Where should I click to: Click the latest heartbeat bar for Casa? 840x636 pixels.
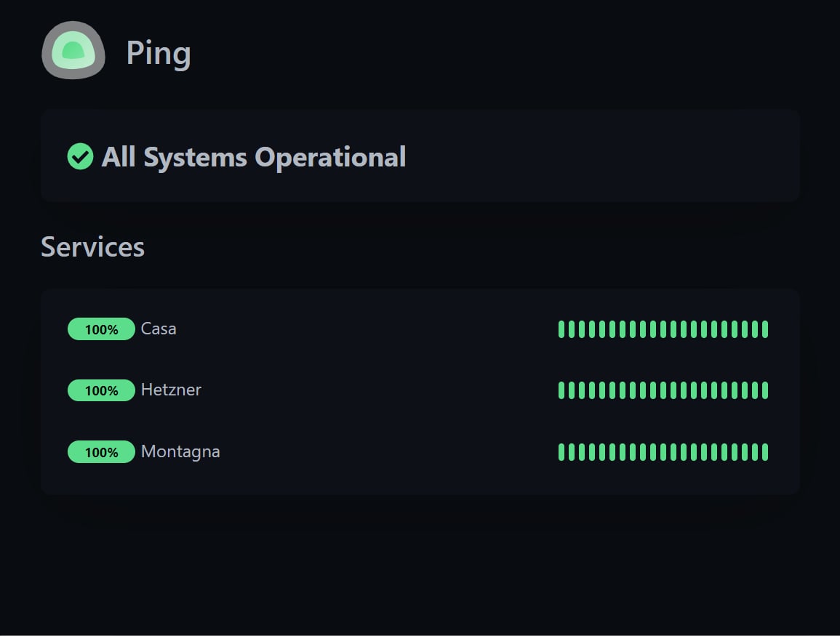(765, 329)
